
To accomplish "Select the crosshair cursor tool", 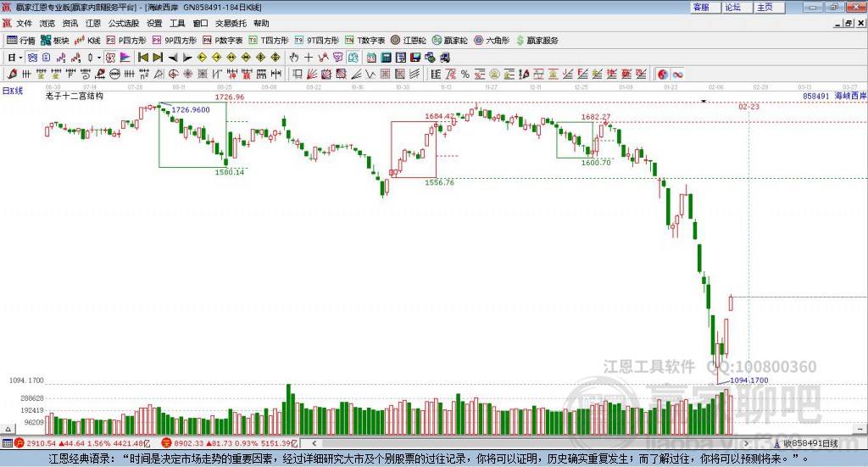I will (309, 57).
